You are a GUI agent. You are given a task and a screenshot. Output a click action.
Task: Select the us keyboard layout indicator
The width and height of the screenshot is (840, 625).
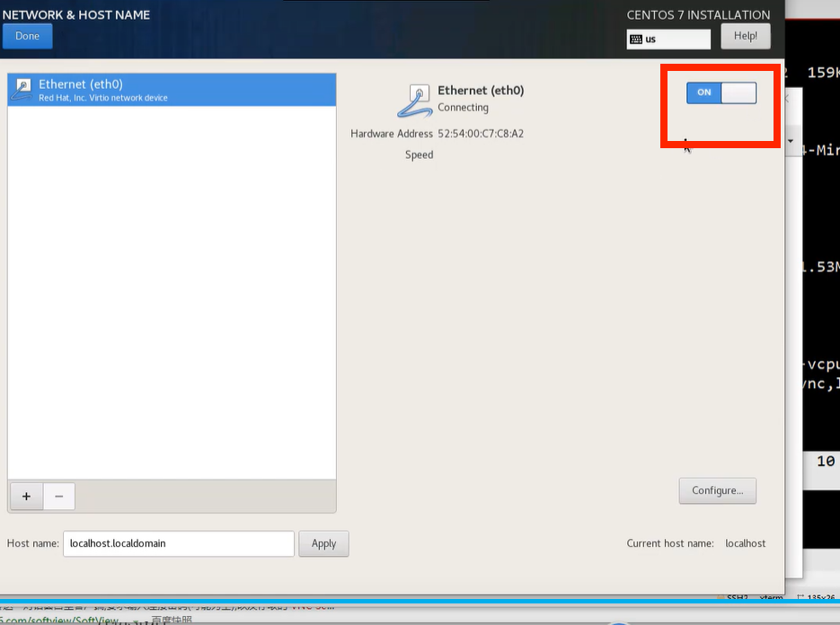click(x=668, y=40)
